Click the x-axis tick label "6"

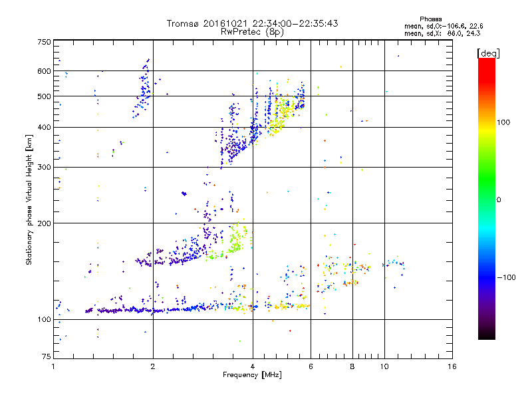311,366
